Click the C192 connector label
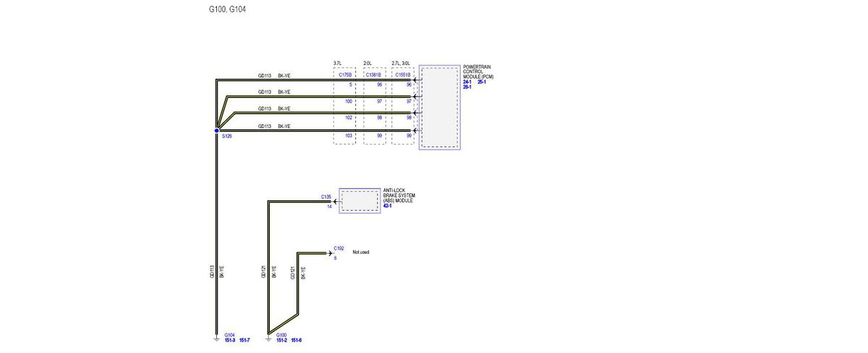The width and height of the screenshot is (868, 353). click(x=339, y=247)
